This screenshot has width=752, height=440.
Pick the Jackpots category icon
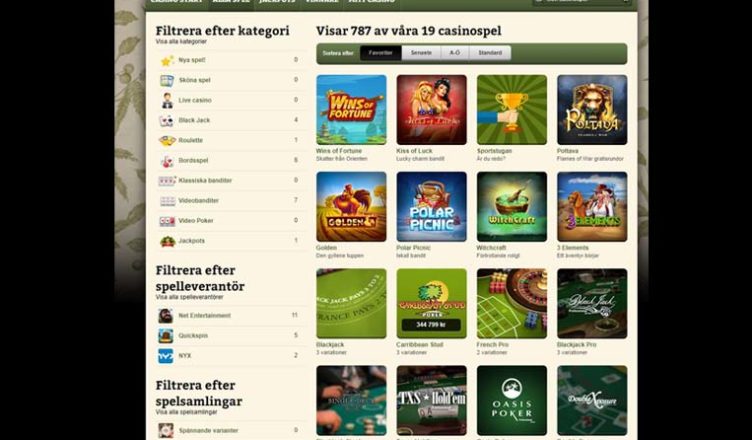pos(167,241)
